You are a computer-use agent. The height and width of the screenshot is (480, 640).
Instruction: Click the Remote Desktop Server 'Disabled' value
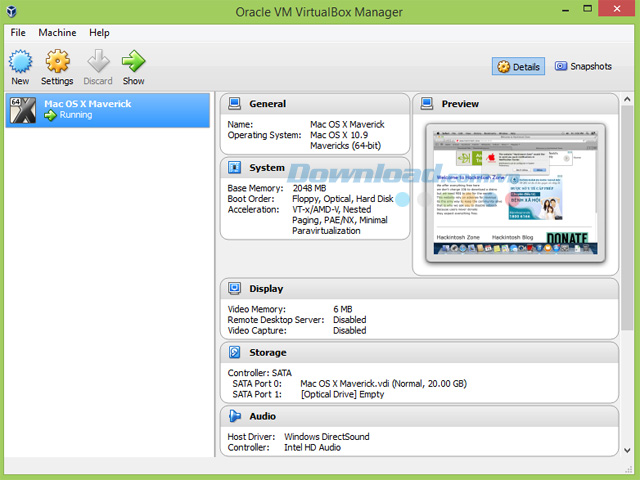pyautogui.click(x=350, y=320)
